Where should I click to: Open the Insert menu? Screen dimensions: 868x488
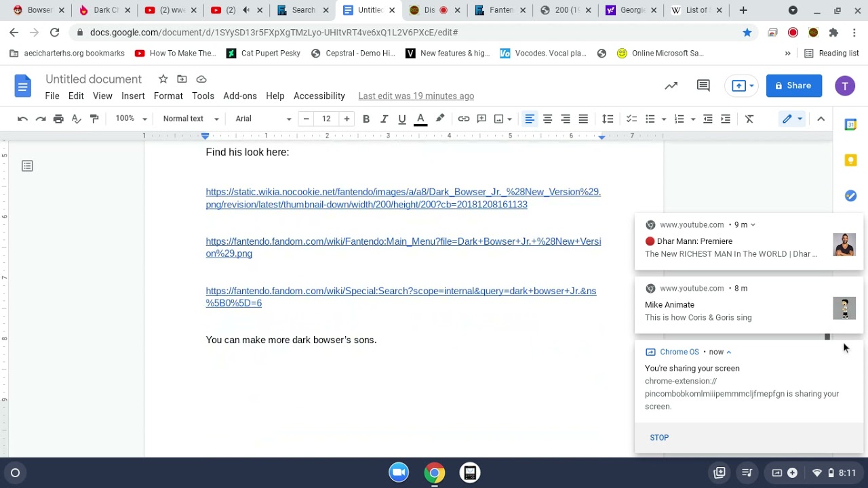pyautogui.click(x=133, y=96)
